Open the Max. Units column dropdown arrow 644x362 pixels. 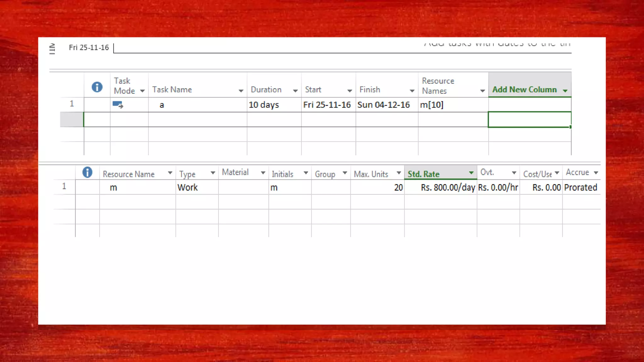point(399,173)
